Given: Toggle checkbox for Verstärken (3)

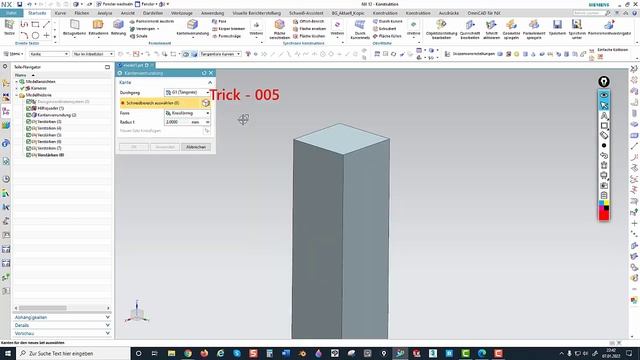Looking at the screenshot, I should point(29,122).
